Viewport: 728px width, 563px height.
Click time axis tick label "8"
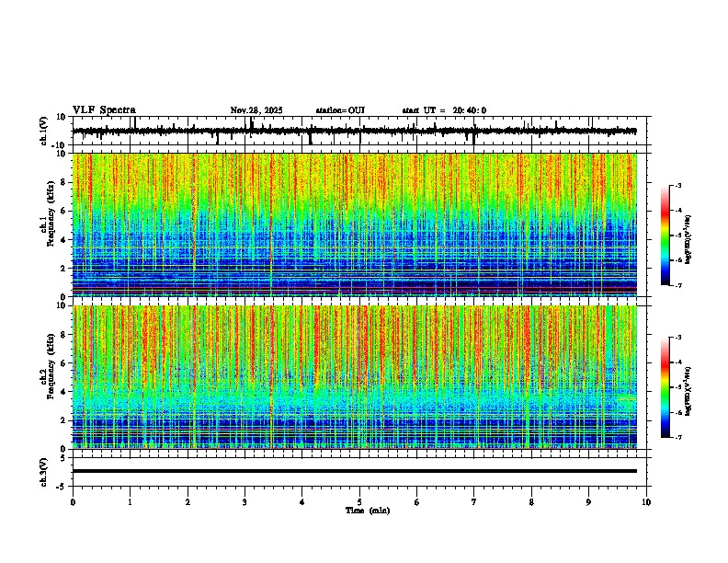(x=531, y=502)
